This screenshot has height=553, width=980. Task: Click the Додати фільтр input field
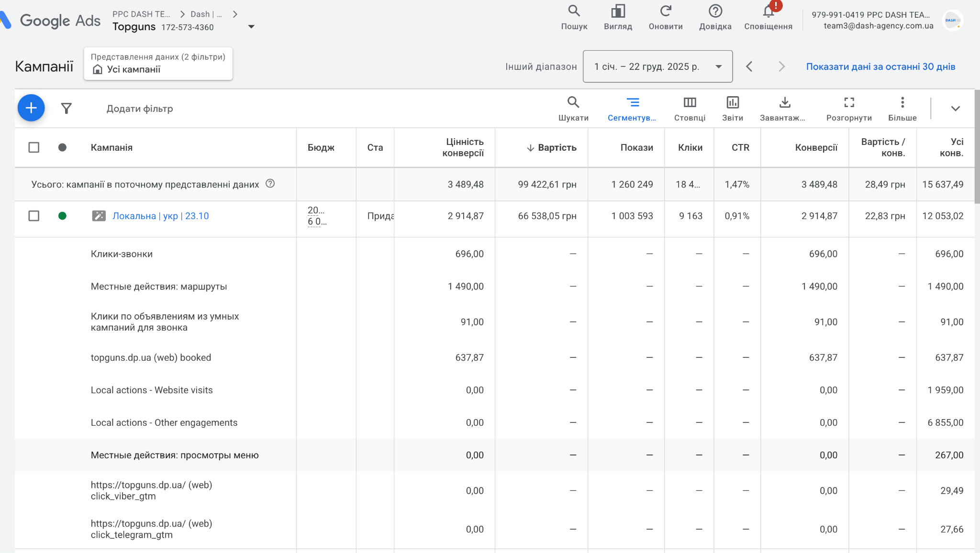140,109
